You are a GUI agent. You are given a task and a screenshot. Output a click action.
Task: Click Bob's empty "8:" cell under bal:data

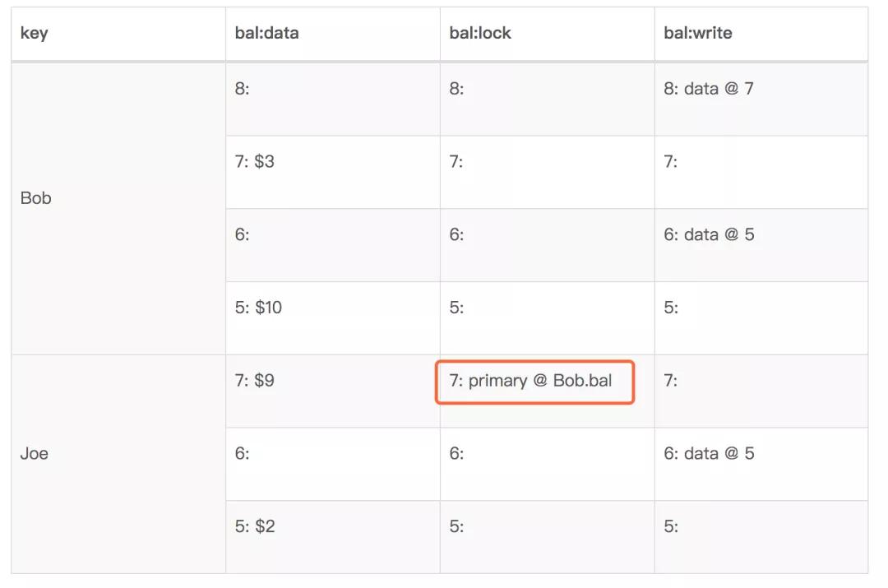tap(243, 89)
